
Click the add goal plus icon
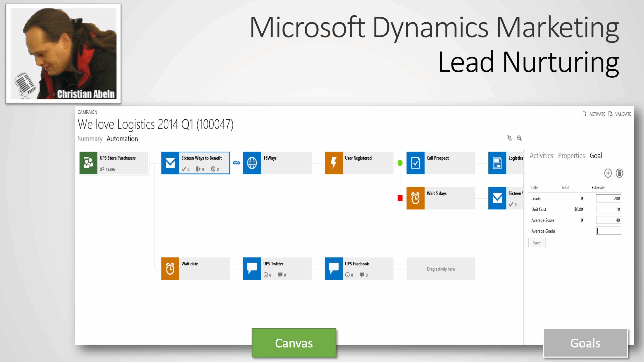pos(608,173)
